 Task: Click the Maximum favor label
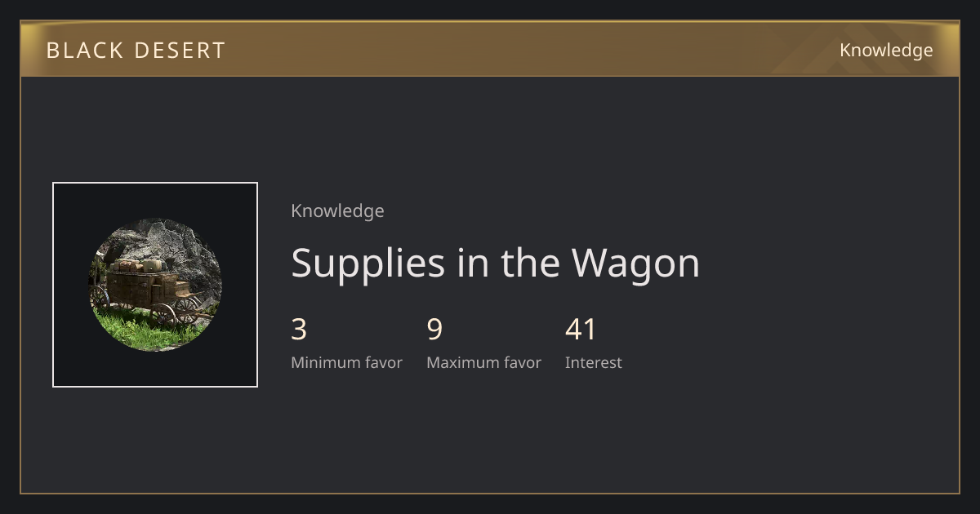pos(483,362)
